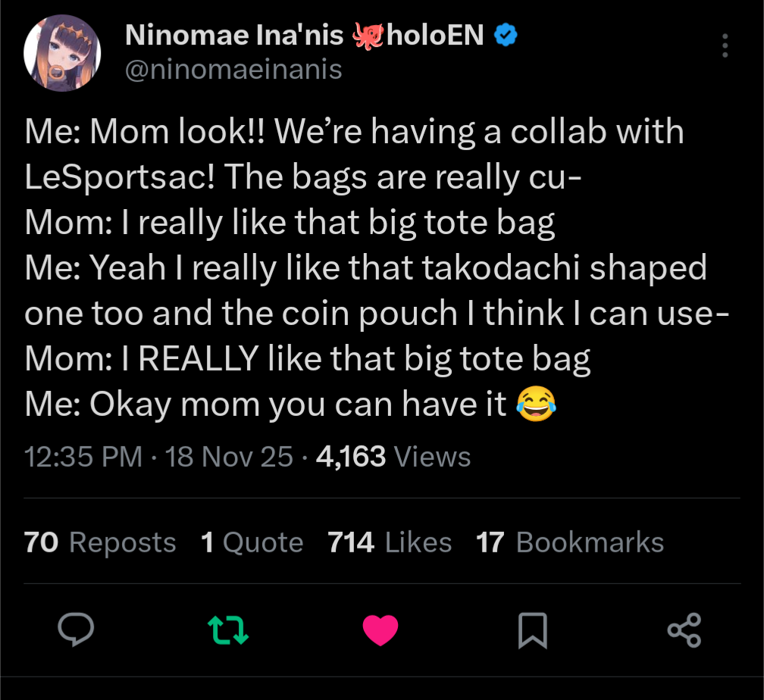Image resolution: width=764 pixels, height=700 pixels.
Task: Click the 12:35 PM timestamp
Action: (83, 457)
